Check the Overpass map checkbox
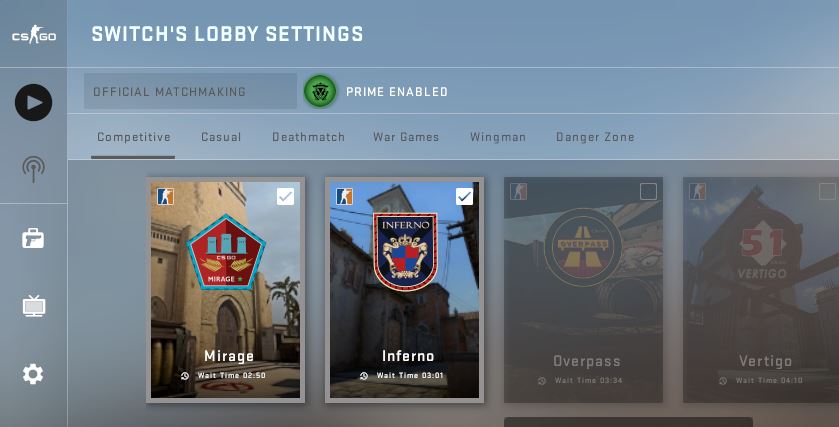Screen dimensions: 839x427 [x=648, y=192]
